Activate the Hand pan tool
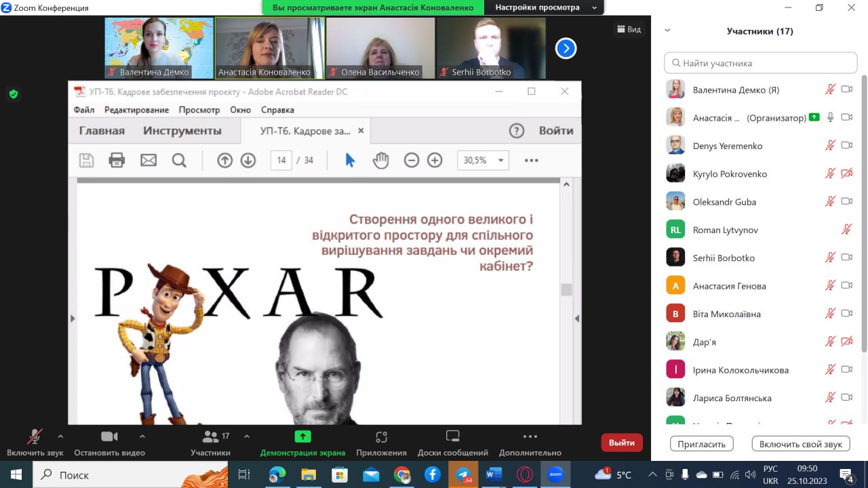This screenshot has height=488, width=868. (381, 160)
